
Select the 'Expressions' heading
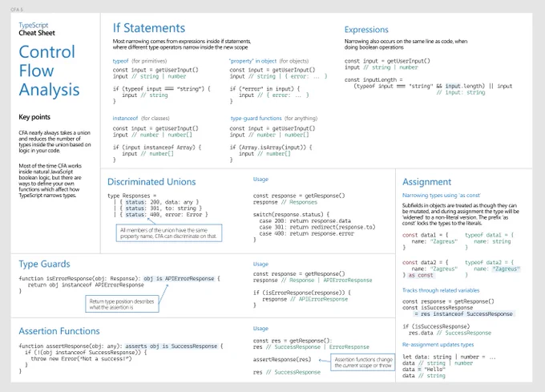[366, 30]
